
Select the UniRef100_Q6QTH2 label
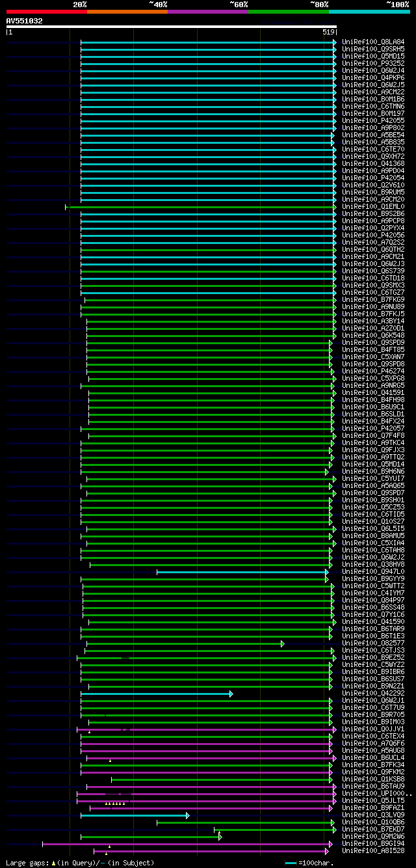pyautogui.click(x=373, y=250)
